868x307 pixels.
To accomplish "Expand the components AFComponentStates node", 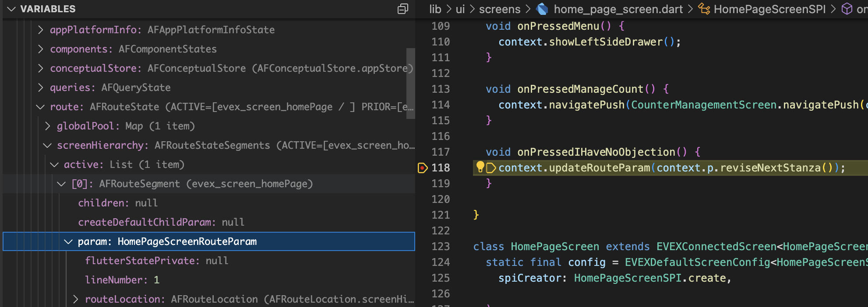I will coord(41,49).
